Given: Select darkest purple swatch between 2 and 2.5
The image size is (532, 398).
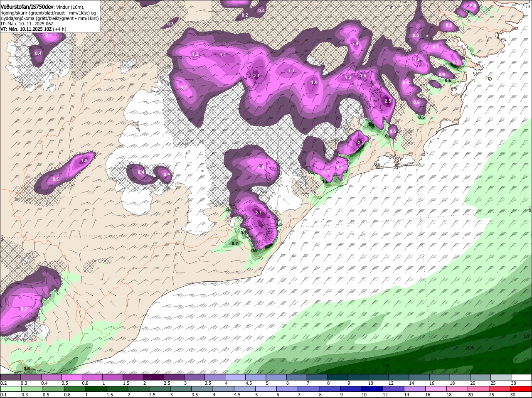Looking at the screenshot, I should pyautogui.click(x=154, y=377).
